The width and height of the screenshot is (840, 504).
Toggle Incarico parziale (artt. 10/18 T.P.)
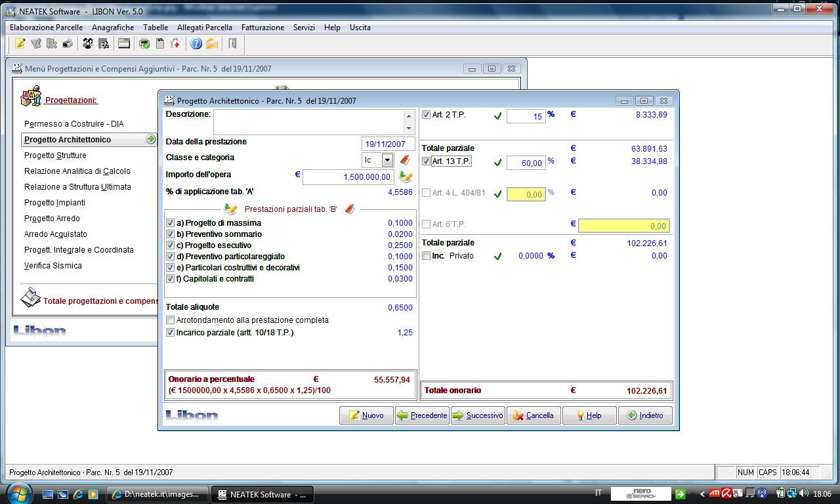(x=171, y=333)
